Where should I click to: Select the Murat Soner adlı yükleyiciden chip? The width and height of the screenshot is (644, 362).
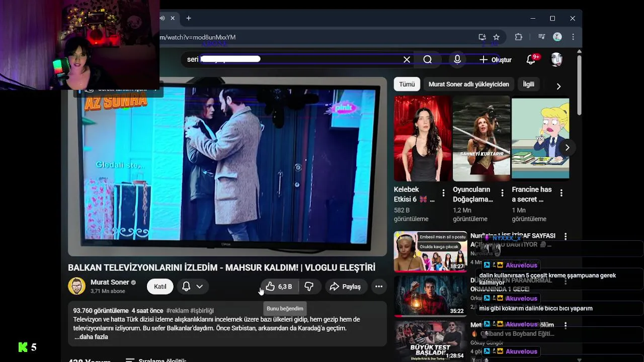pyautogui.click(x=469, y=84)
